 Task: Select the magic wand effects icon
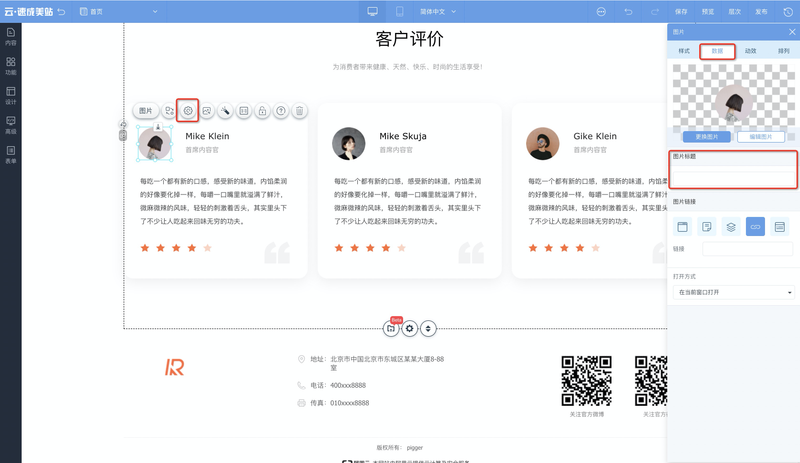click(x=225, y=111)
